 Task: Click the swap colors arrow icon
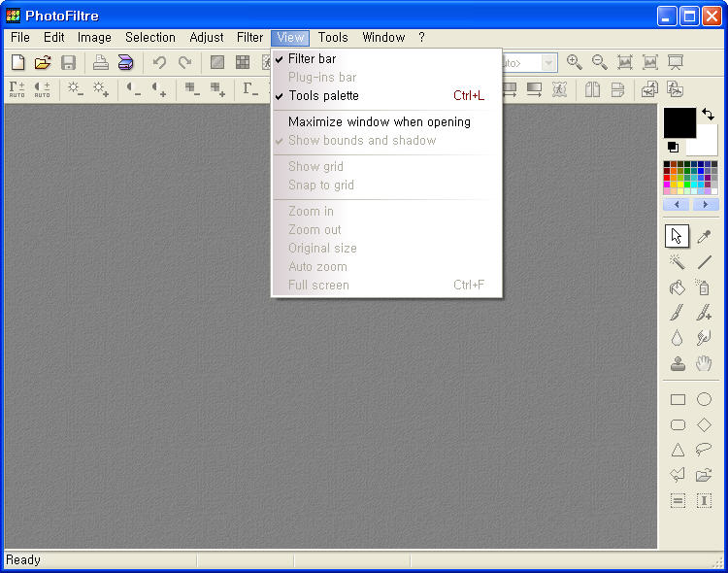tap(708, 114)
